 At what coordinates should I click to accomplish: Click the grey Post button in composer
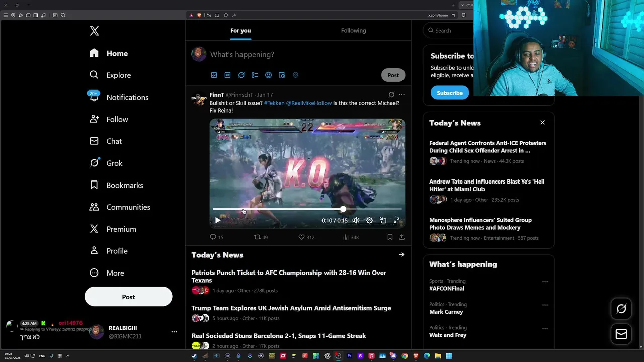coord(393,75)
